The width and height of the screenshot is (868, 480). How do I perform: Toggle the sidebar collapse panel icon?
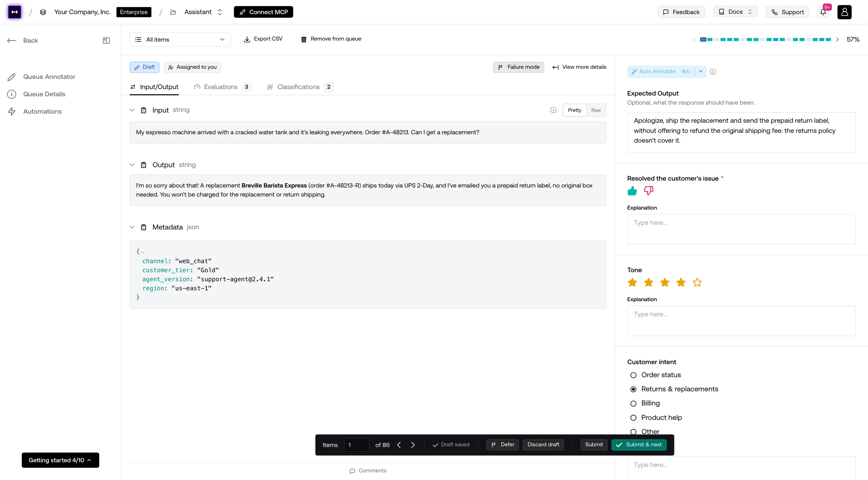pyautogui.click(x=106, y=41)
